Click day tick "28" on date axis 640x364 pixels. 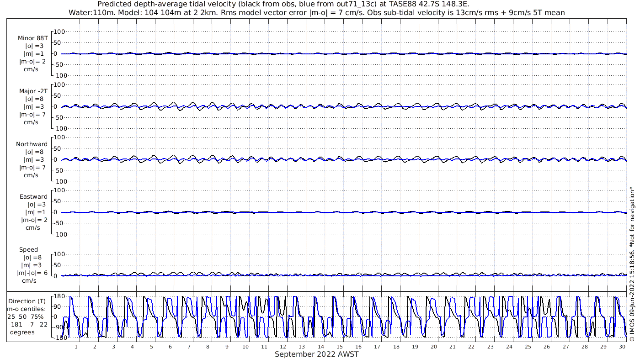click(x=584, y=347)
